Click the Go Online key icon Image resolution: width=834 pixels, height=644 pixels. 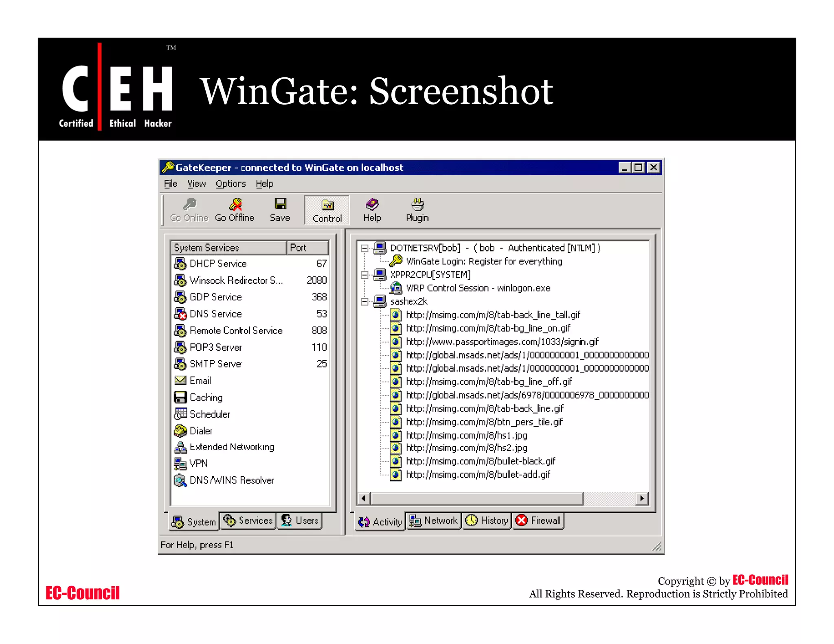(x=189, y=204)
